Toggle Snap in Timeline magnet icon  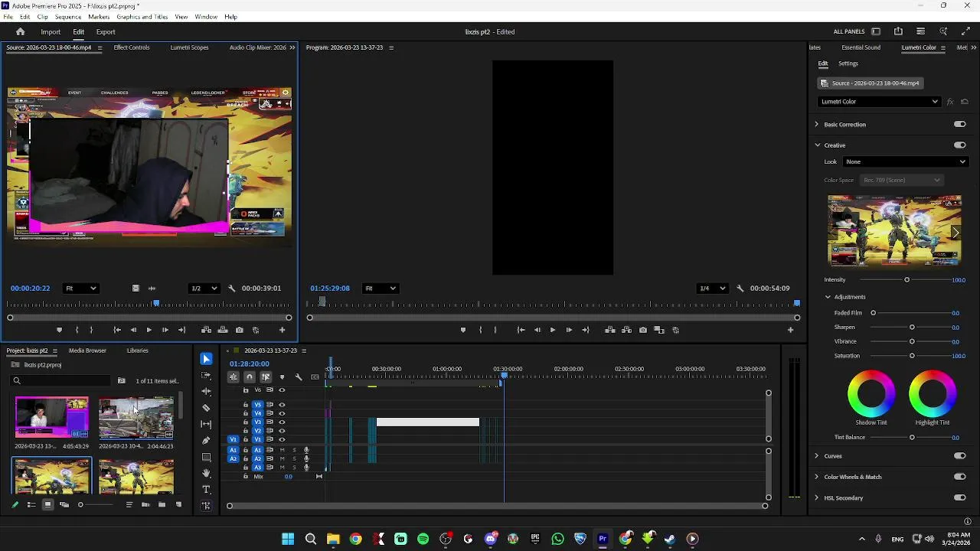click(250, 377)
